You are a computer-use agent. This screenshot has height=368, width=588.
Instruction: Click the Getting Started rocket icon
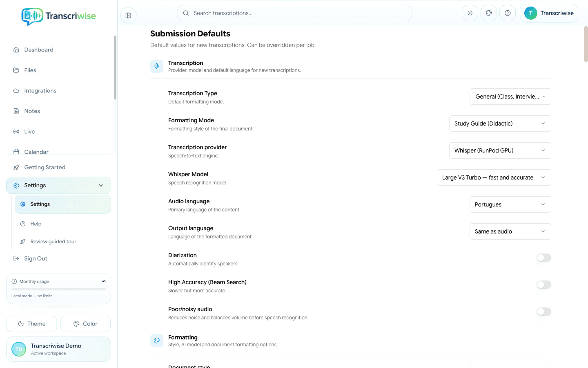coord(16,167)
